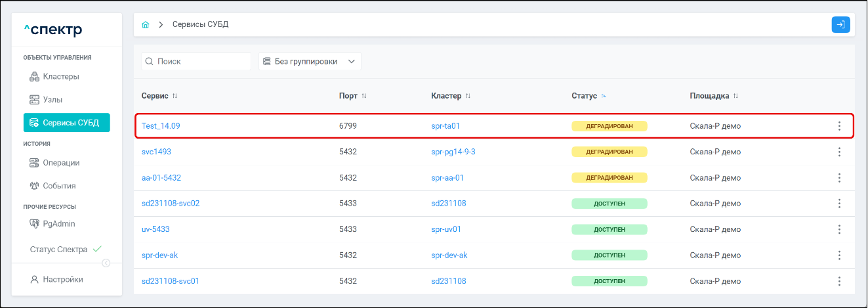Collapse the sidebar with the arrow handle
Image resolution: width=868 pixels, height=308 pixels.
click(x=106, y=263)
